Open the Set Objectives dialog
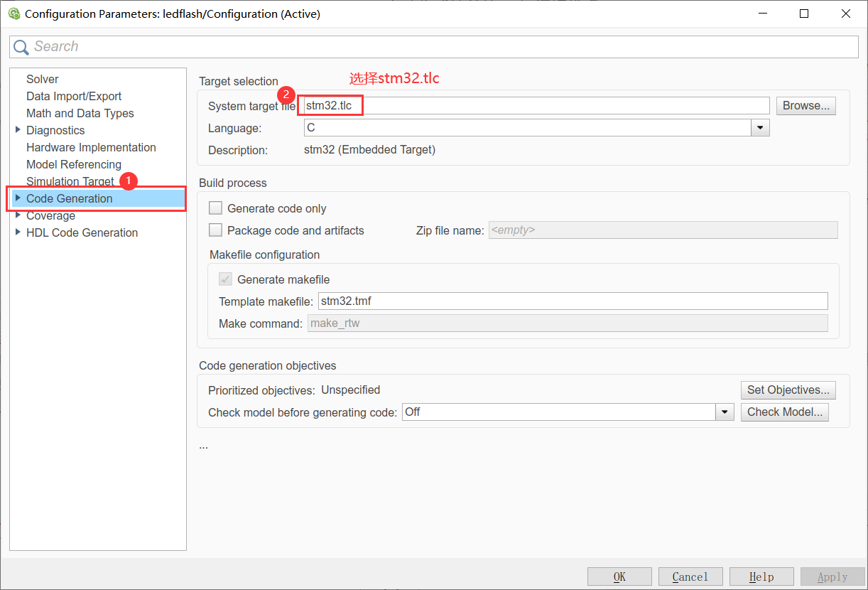 788,390
